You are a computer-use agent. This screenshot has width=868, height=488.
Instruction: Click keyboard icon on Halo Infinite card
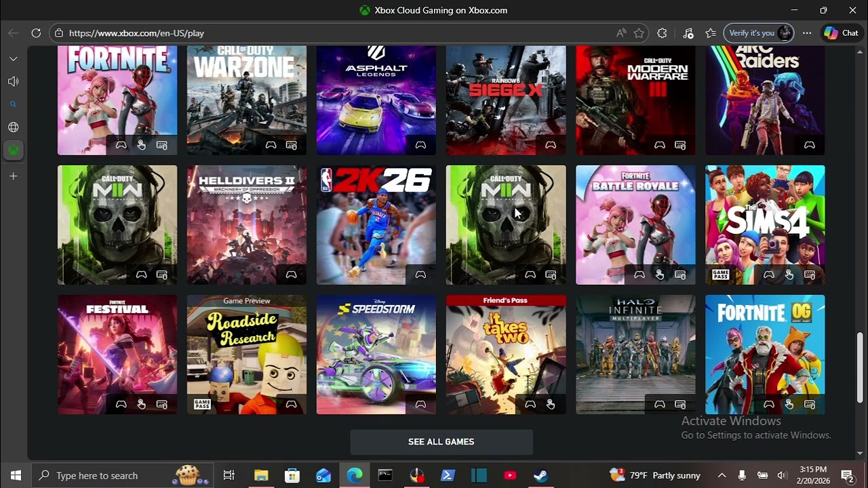coord(680,405)
